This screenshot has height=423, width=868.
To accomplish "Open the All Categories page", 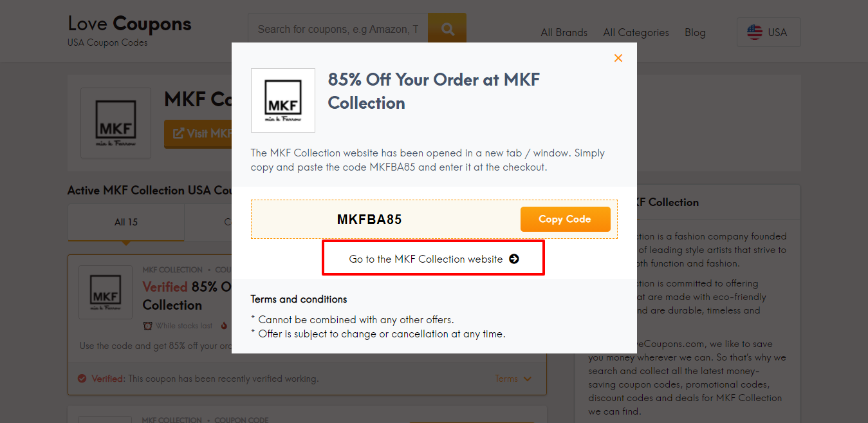I will [x=635, y=32].
